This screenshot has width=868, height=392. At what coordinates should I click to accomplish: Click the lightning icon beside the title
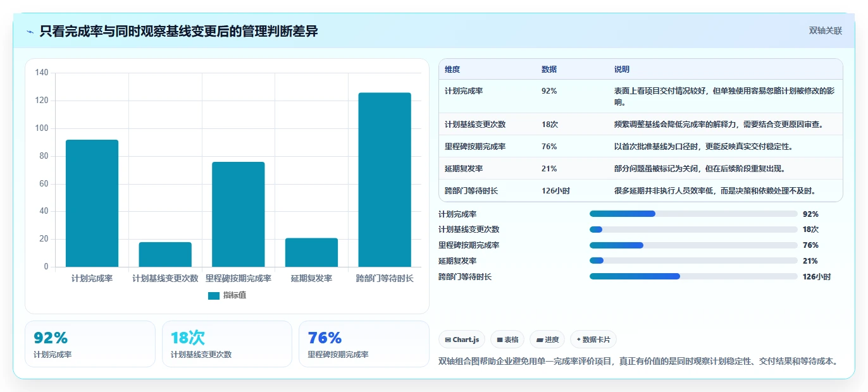[30, 32]
